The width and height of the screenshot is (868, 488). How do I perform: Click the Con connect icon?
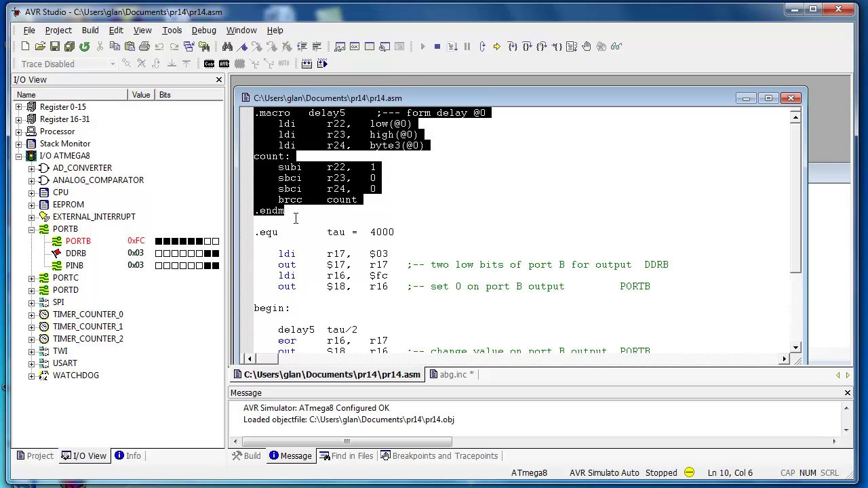[209, 64]
